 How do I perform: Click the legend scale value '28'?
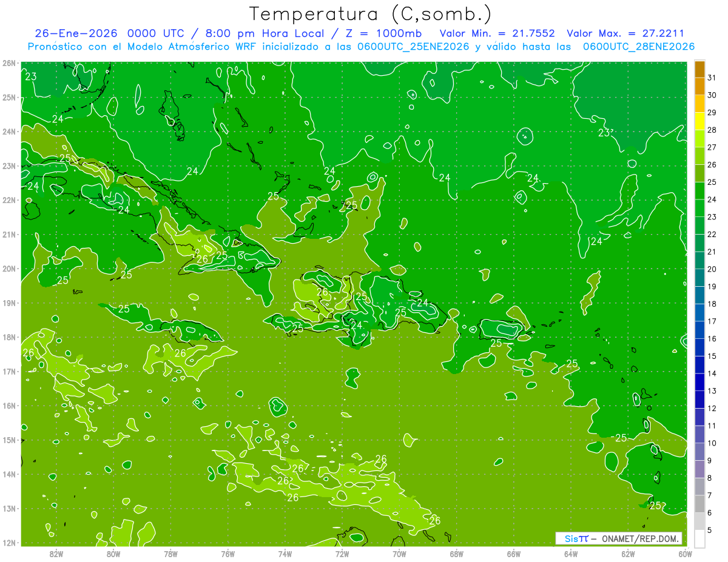click(712, 130)
